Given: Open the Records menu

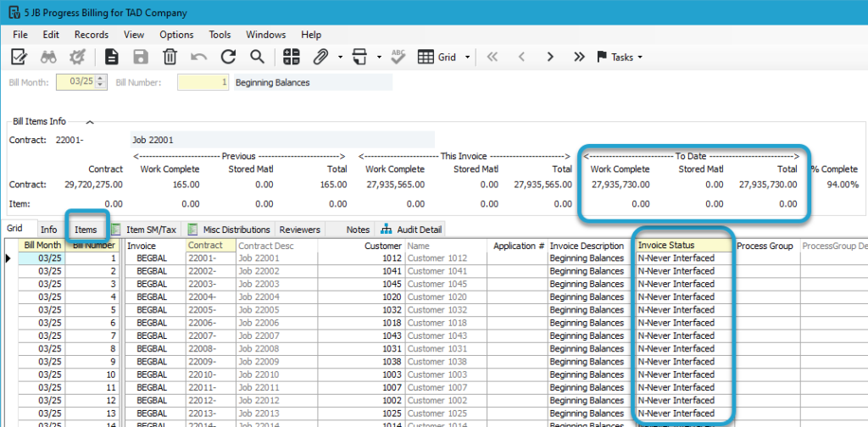Looking at the screenshot, I should pos(92,34).
